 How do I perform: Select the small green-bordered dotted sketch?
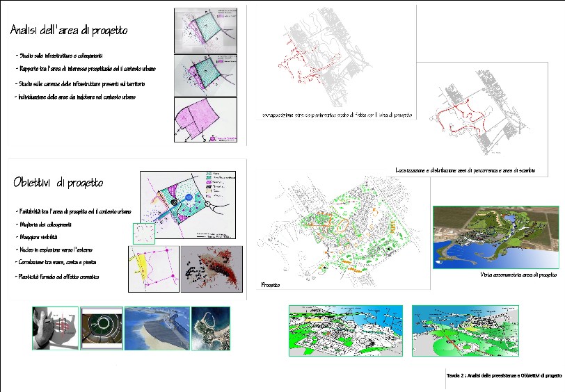144,234
